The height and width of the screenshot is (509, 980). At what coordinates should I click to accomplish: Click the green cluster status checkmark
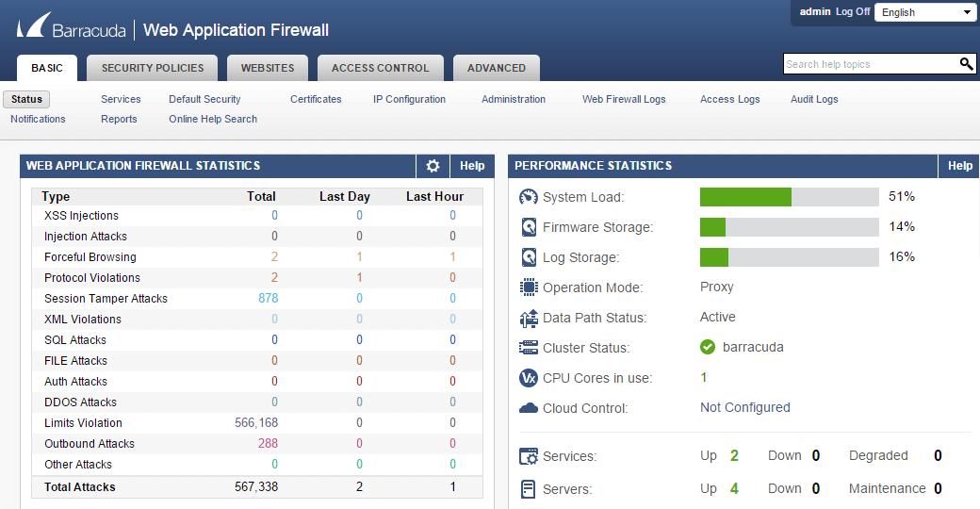pyautogui.click(x=708, y=347)
